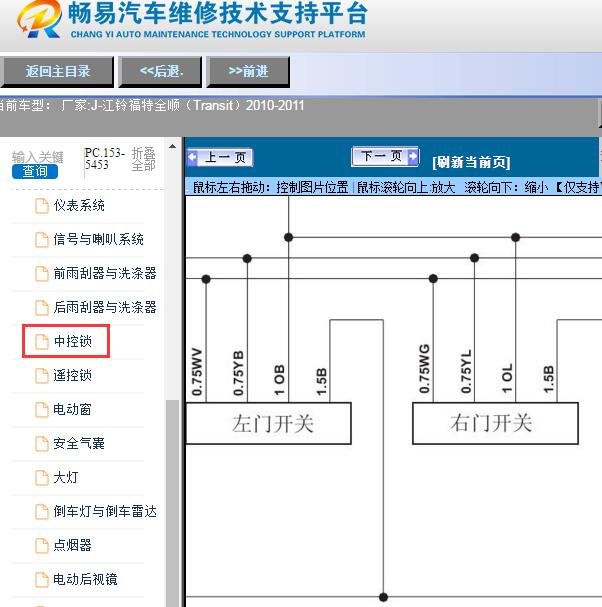This screenshot has width=602, height=607.
Task: Open the 仪表系统 tree entry
Action: click(79, 206)
